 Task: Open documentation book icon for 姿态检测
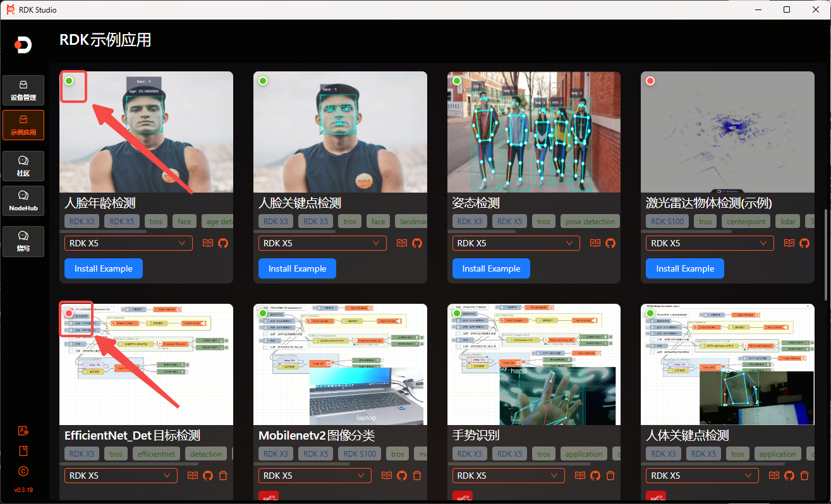coord(595,243)
